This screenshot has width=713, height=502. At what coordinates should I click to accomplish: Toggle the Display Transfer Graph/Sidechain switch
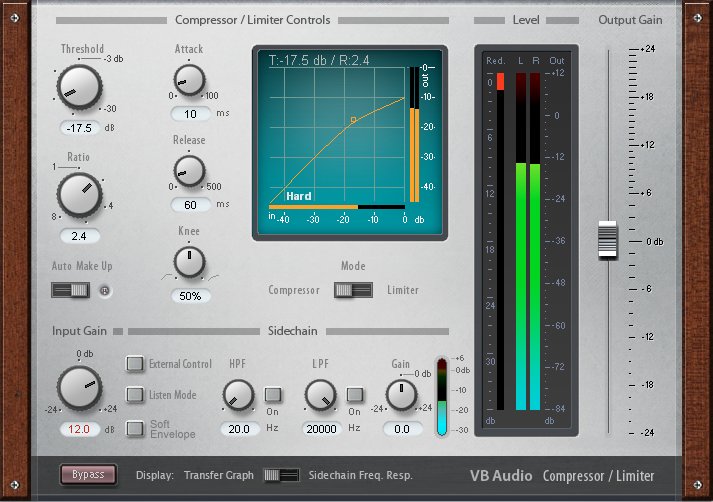click(x=281, y=475)
